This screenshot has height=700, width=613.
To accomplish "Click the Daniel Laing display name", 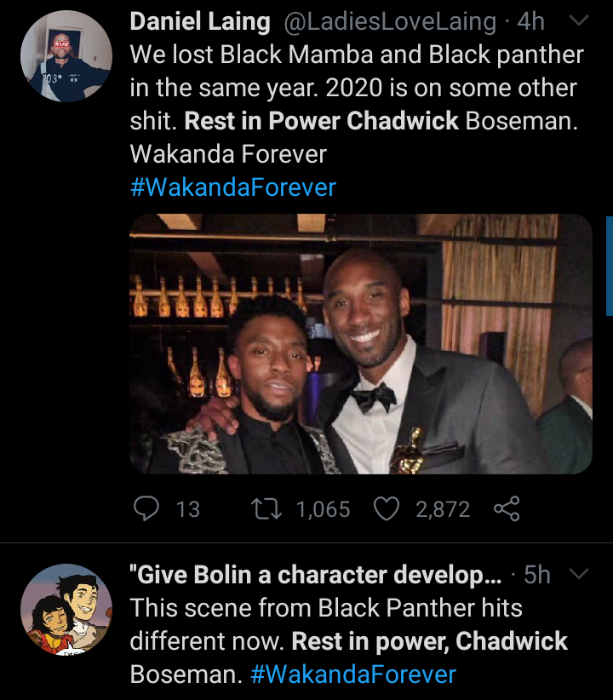I will [x=200, y=23].
